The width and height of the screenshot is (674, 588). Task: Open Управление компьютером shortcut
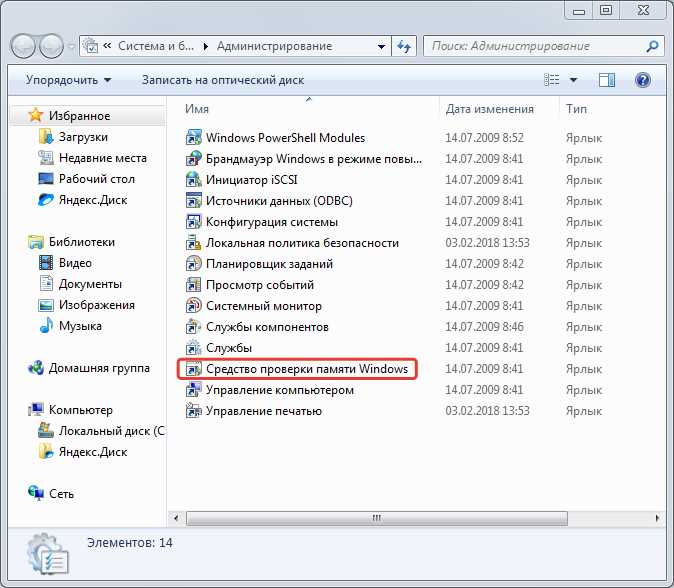279,390
